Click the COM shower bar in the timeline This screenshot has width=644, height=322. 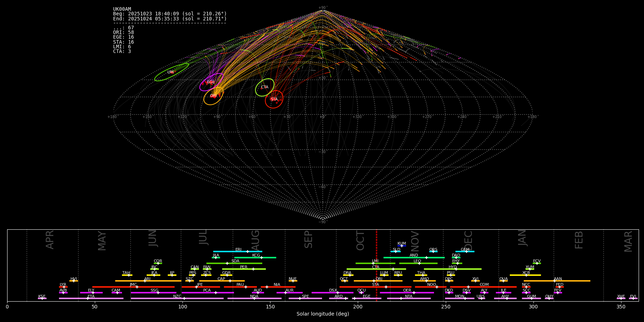[x=483, y=287]
